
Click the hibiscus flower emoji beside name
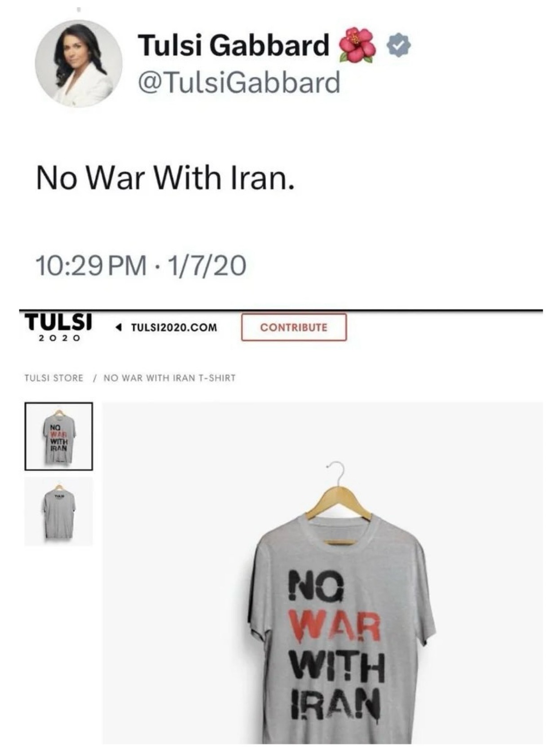tap(357, 45)
